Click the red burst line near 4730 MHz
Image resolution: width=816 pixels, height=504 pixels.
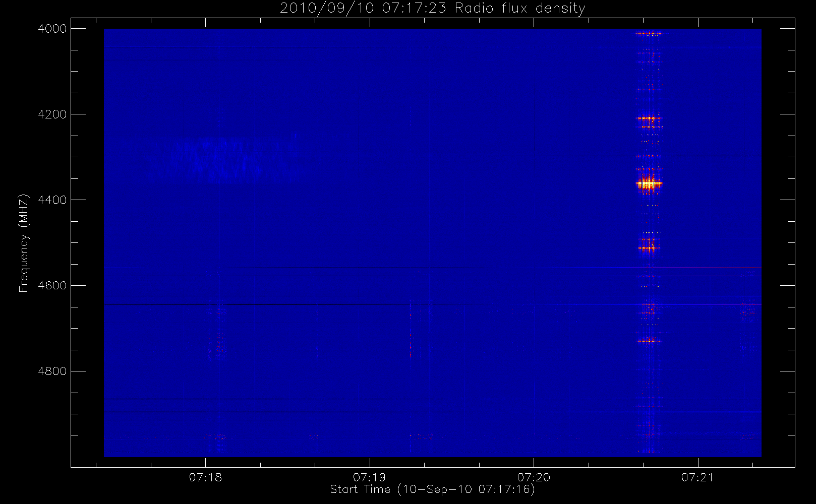point(649,341)
